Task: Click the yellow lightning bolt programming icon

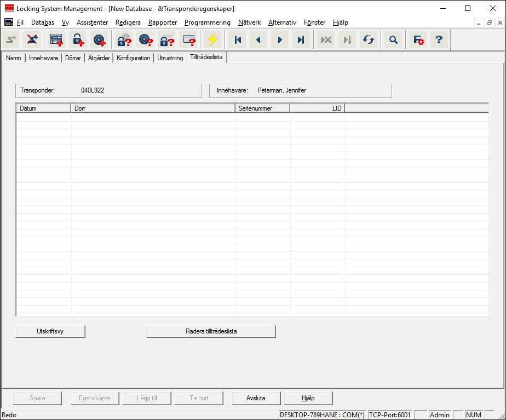Action: click(x=212, y=40)
